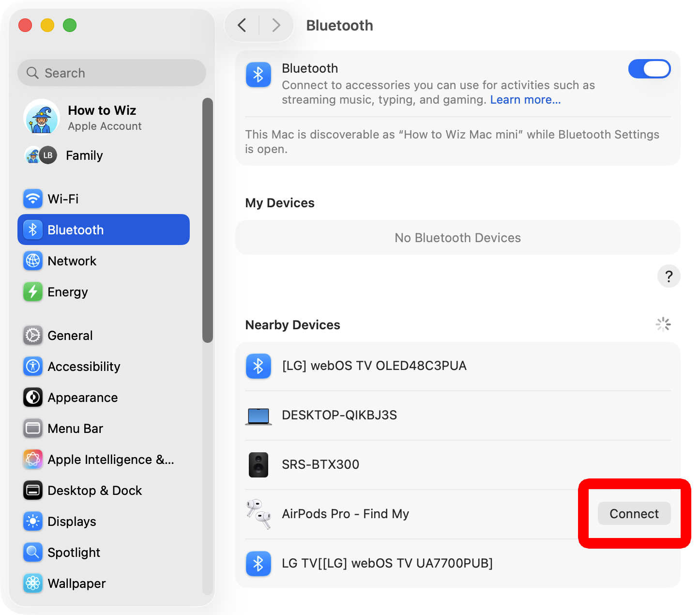
Task: Click the AirPods Pro earbuds icon
Action: pyautogui.click(x=259, y=514)
